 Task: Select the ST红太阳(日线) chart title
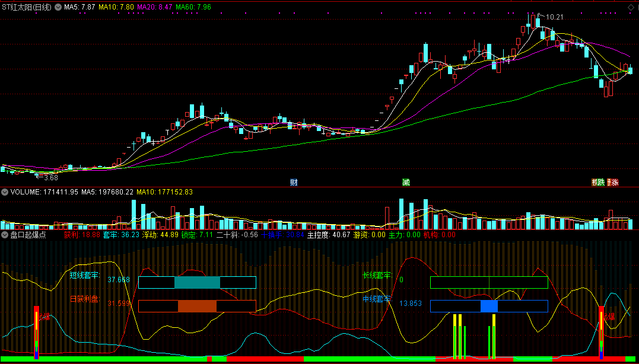coord(27,7)
